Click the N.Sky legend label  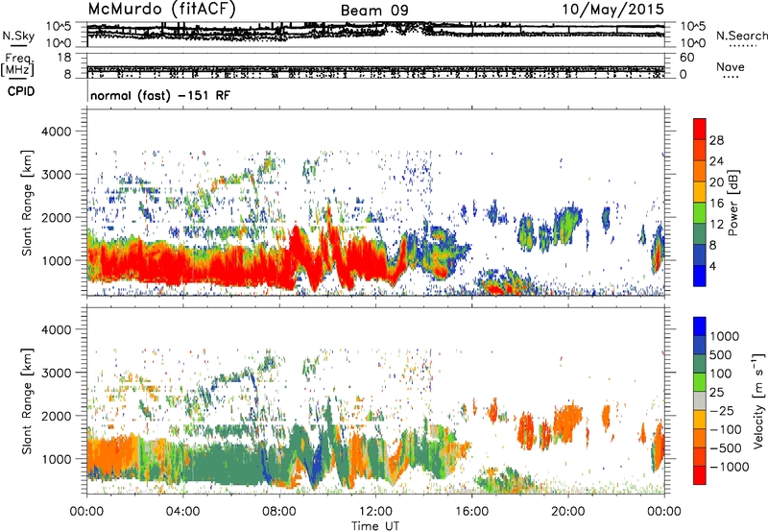click(18, 36)
